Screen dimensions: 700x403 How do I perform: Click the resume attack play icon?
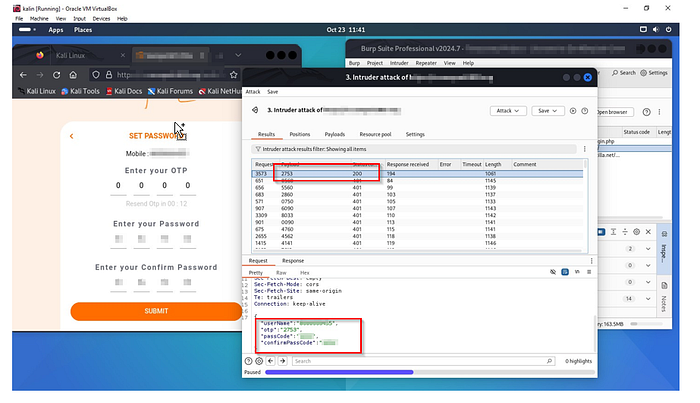point(573,111)
